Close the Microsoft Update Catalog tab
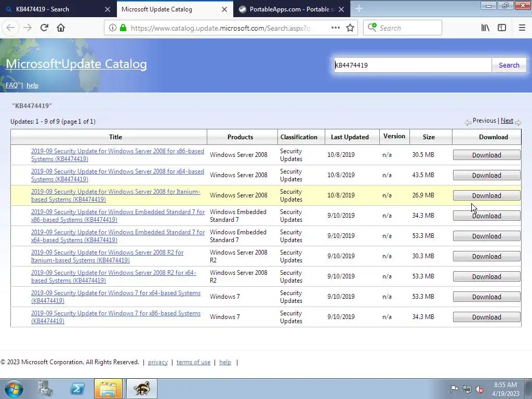This screenshot has width=532, height=399. [x=224, y=9]
